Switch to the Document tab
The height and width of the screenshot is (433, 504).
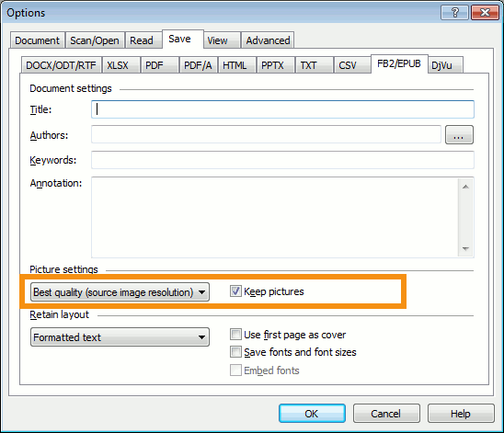coord(38,40)
